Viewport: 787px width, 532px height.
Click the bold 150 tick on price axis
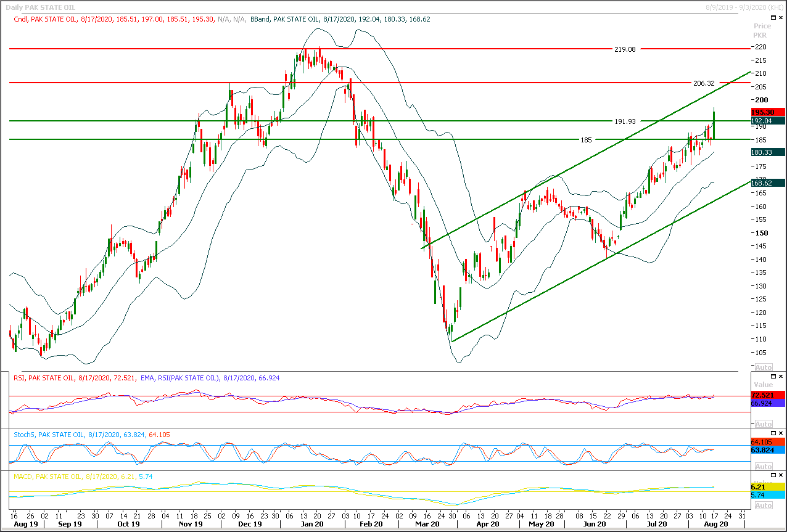pyautogui.click(x=760, y=233)
